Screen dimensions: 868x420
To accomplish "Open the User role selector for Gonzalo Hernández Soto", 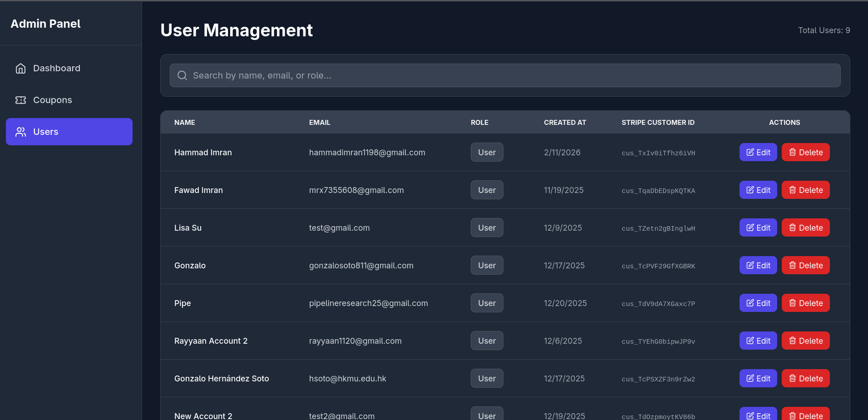I will click(487, 378).
